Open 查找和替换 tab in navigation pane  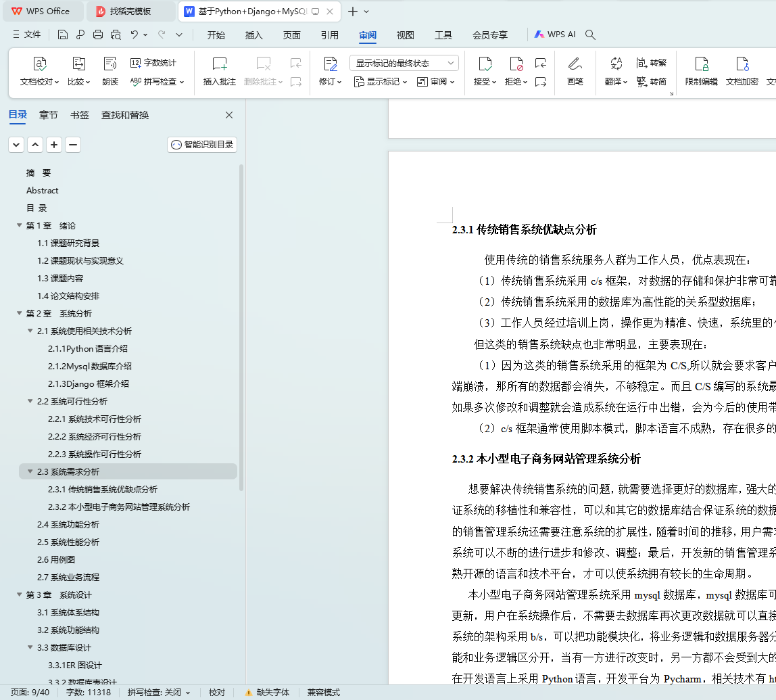(124, 115)
